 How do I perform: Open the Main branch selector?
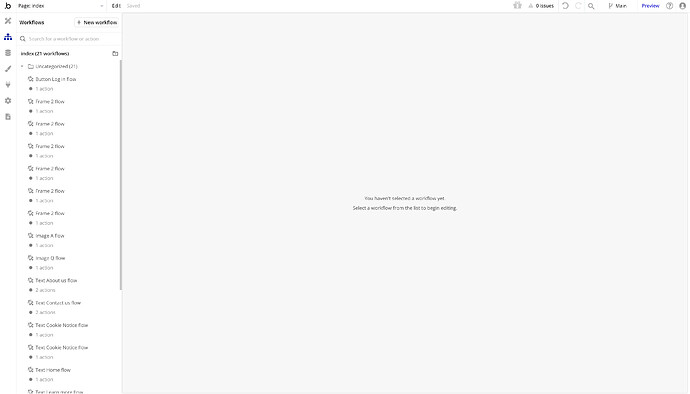point(617,6)
